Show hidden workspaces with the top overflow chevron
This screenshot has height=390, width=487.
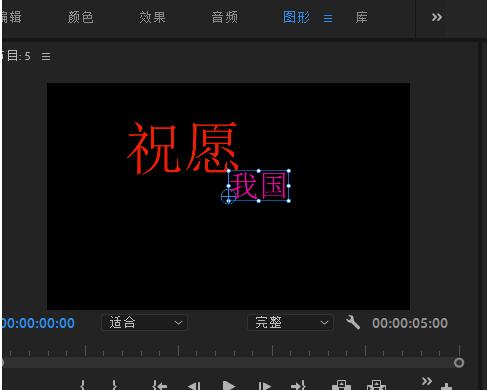[x=437, y=17]
